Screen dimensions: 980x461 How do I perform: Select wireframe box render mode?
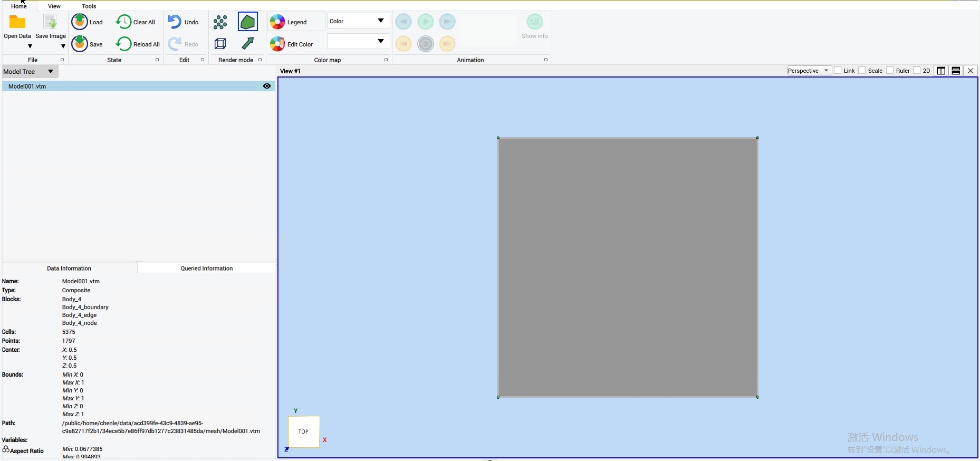[220, 44]
